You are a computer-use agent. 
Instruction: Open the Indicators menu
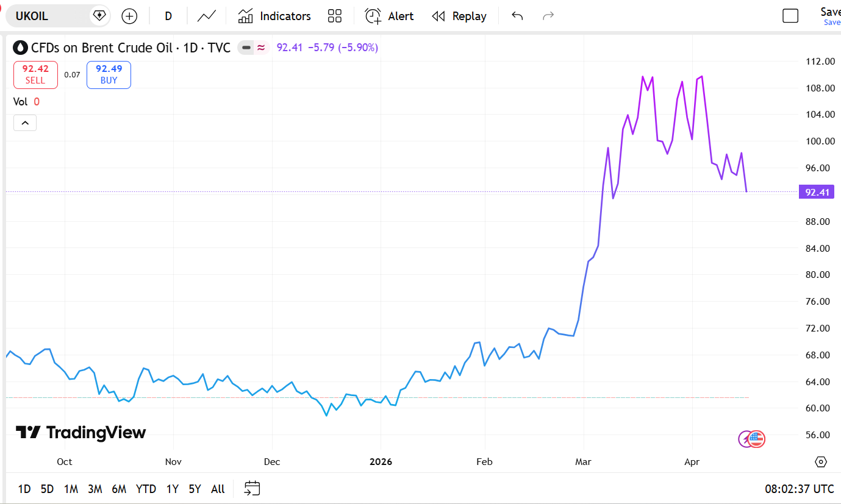click(274, 16)
